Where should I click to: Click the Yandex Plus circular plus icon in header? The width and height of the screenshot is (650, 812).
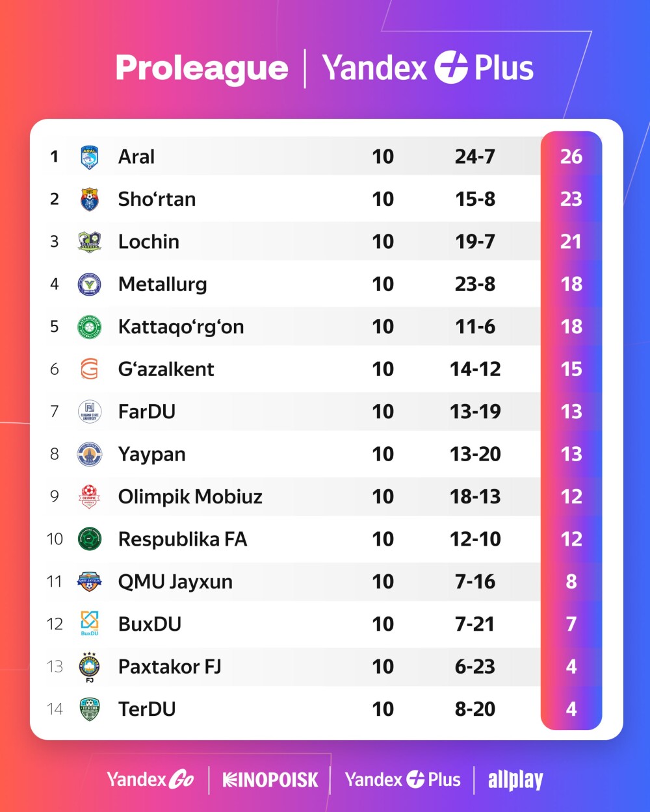[450, 68]
